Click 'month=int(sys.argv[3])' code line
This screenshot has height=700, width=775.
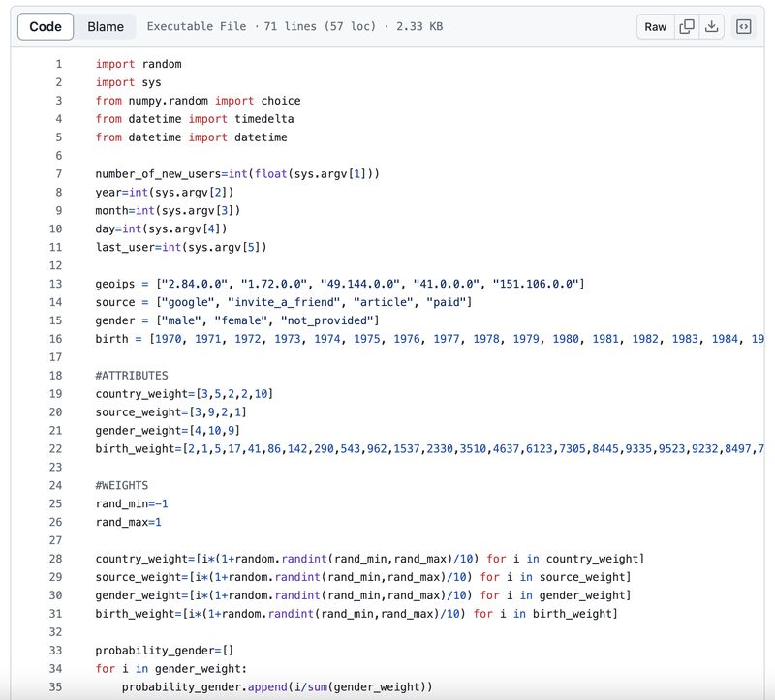[x=168, y=210]
